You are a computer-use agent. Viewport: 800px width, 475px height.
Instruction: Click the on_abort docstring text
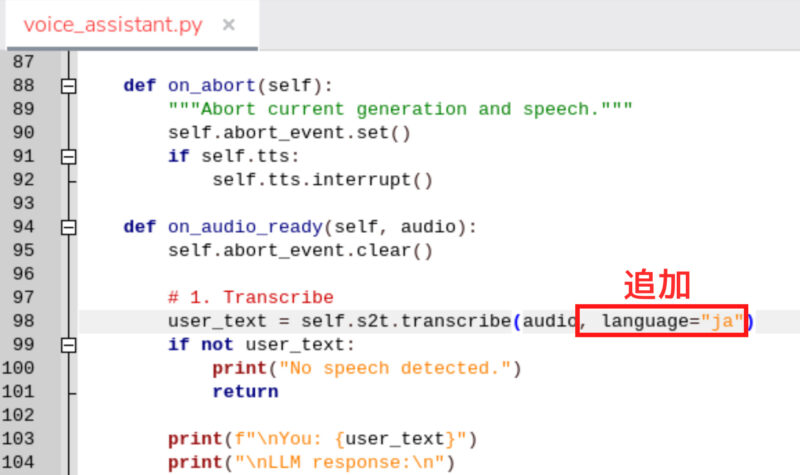pyautogui.click(x=400, y=109)
